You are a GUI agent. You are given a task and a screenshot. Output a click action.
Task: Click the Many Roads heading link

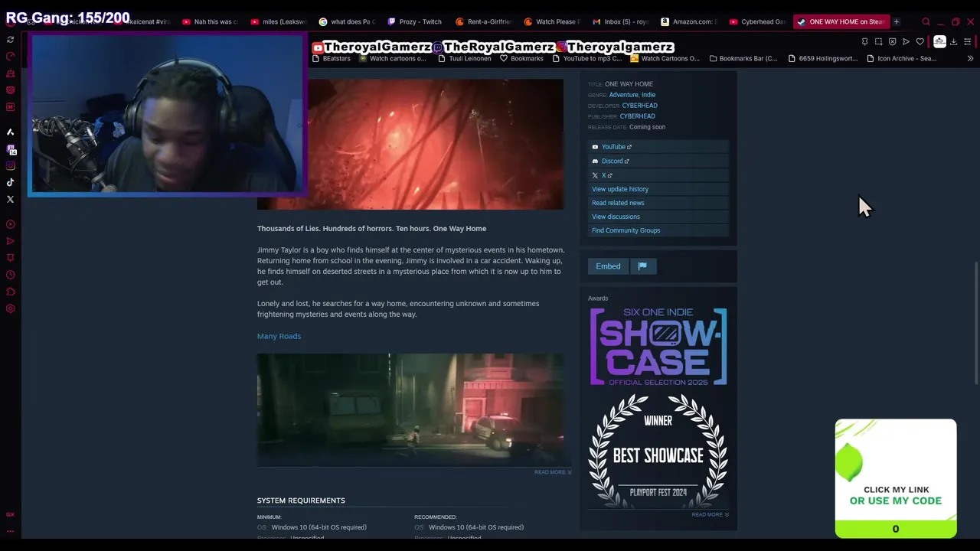coord(279,336)
